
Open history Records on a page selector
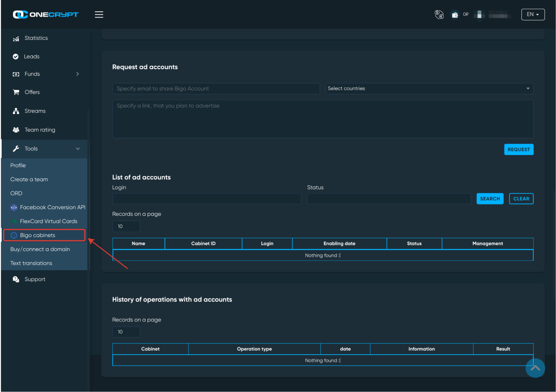[x=126, y=332]
